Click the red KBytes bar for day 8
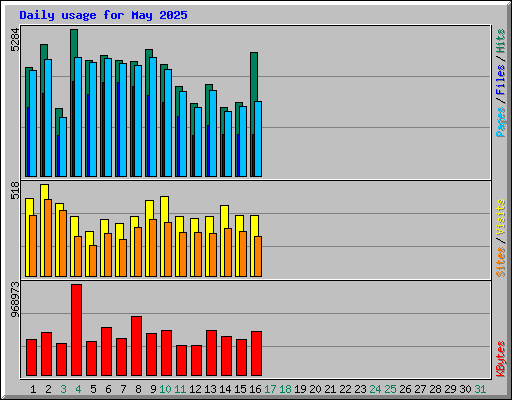The height and width of the screenshot is (400, 512). pos(136,346)
